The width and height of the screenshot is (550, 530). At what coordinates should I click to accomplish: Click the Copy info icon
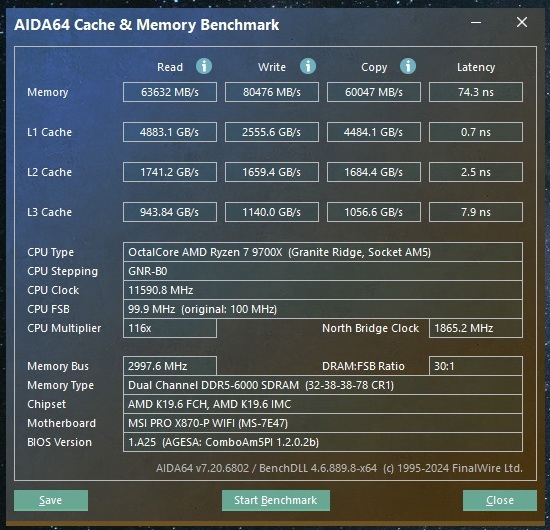(x=408, y=66)
